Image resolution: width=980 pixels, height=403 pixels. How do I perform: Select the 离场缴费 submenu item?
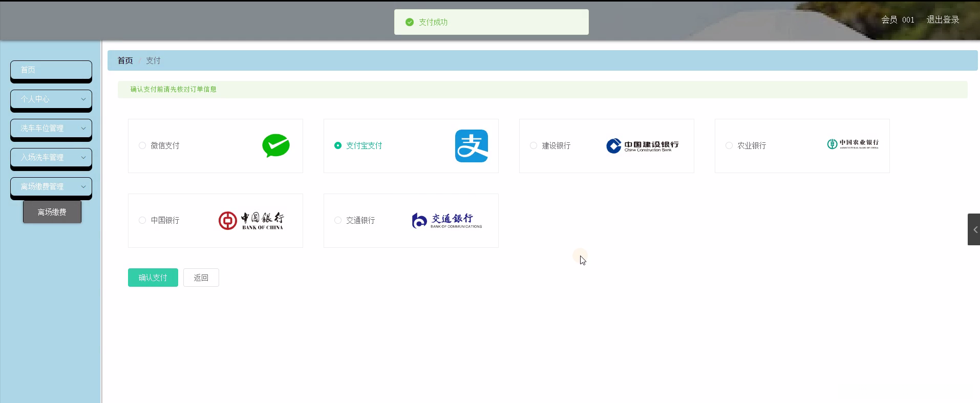click(52, 212)
